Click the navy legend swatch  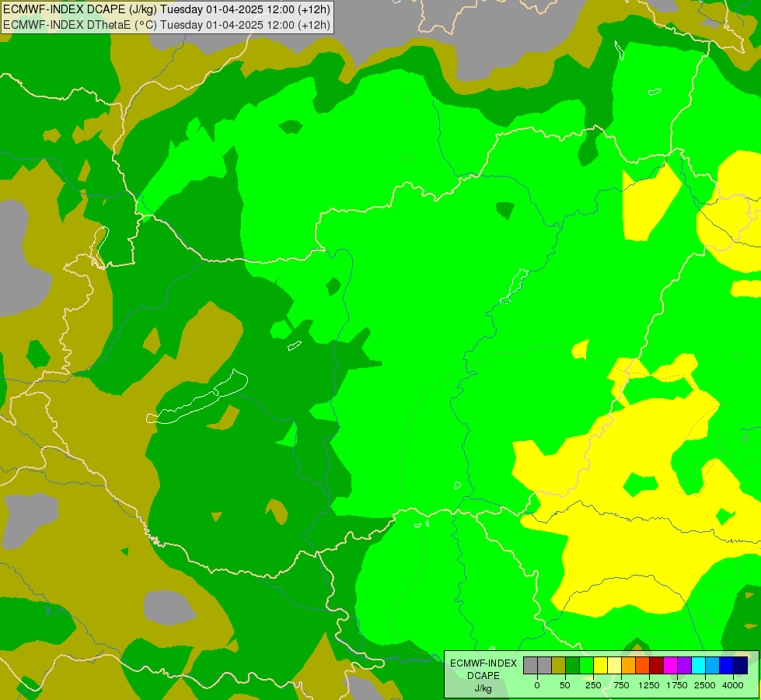(741, 665)
